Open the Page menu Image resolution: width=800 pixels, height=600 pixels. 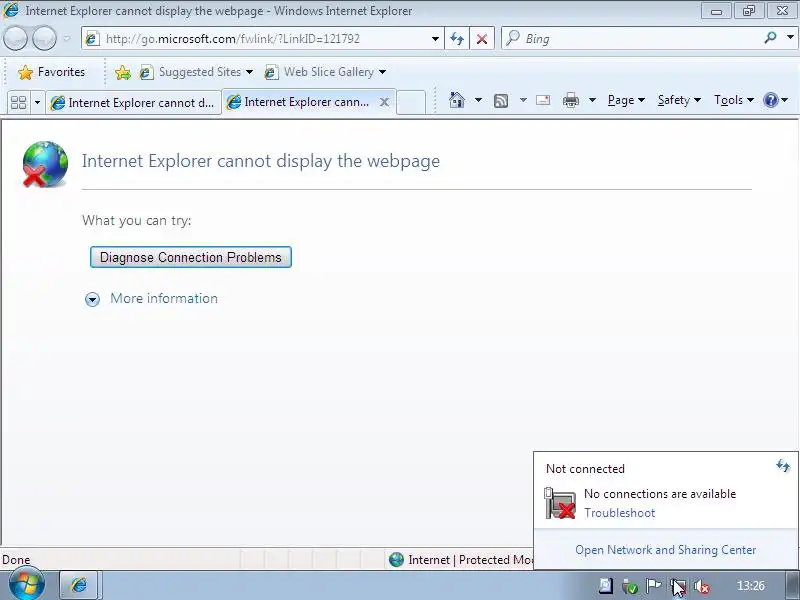626,100
